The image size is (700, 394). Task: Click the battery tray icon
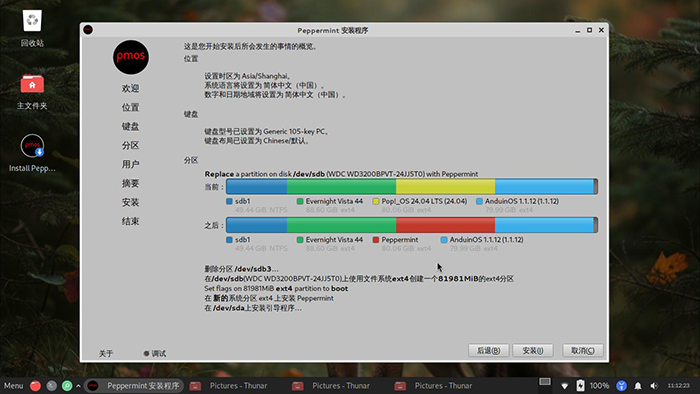point(580,386)
